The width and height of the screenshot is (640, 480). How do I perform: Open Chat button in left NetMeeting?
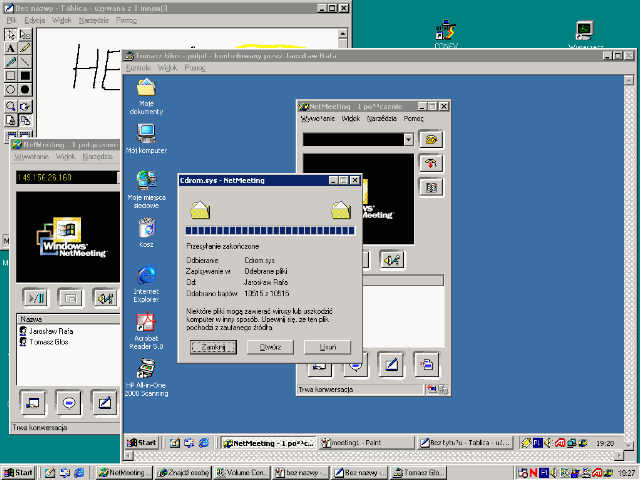[x=69, y=403]
